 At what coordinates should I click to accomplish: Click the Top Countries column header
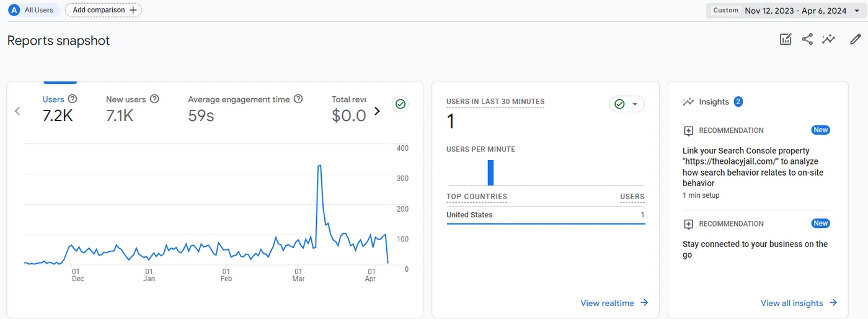(x=477, y=197)
